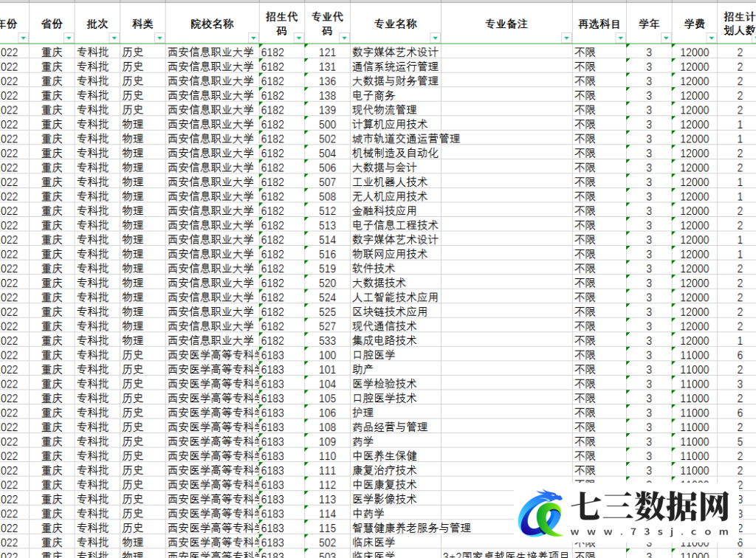Viewport: 756px width, 558px height.
Task: Select the 电子信息工程技术 cell
Action: (x=396, y=226)
